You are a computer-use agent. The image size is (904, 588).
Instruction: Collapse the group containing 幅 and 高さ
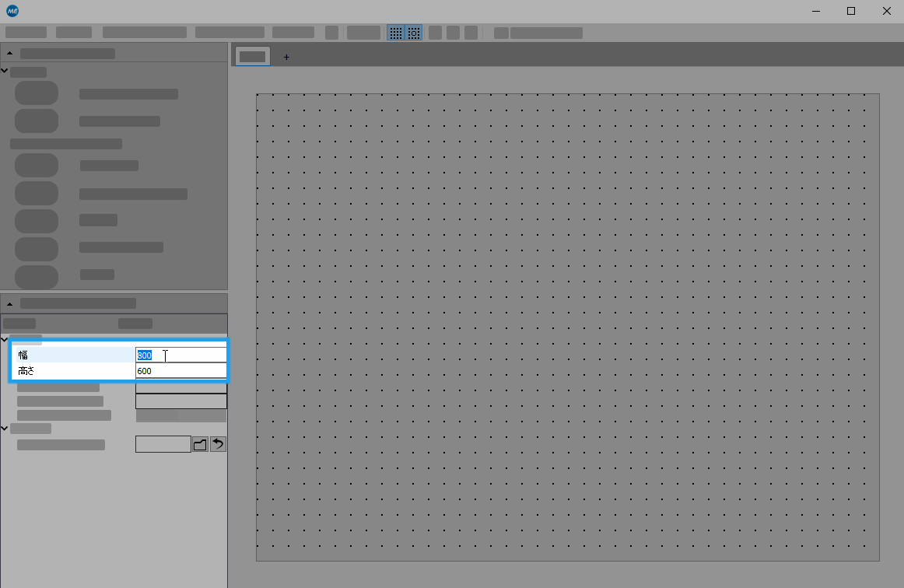(5, 339)
